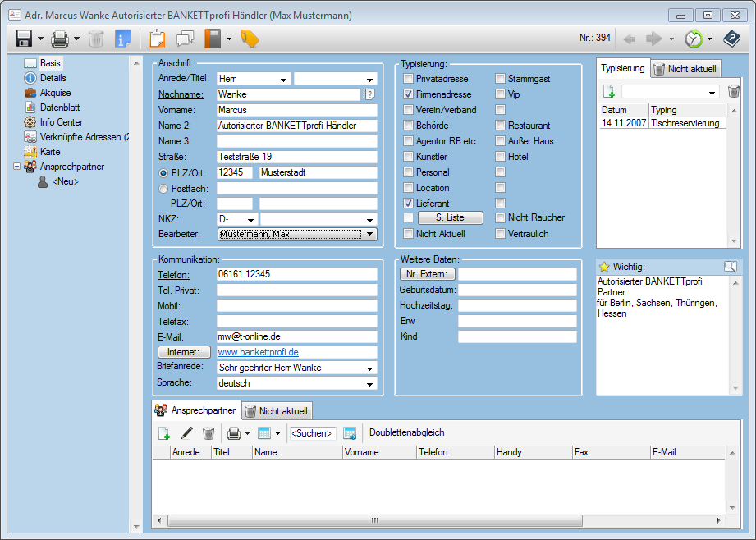
Task: Select the Postfach radio button
Action: (162, 188)
